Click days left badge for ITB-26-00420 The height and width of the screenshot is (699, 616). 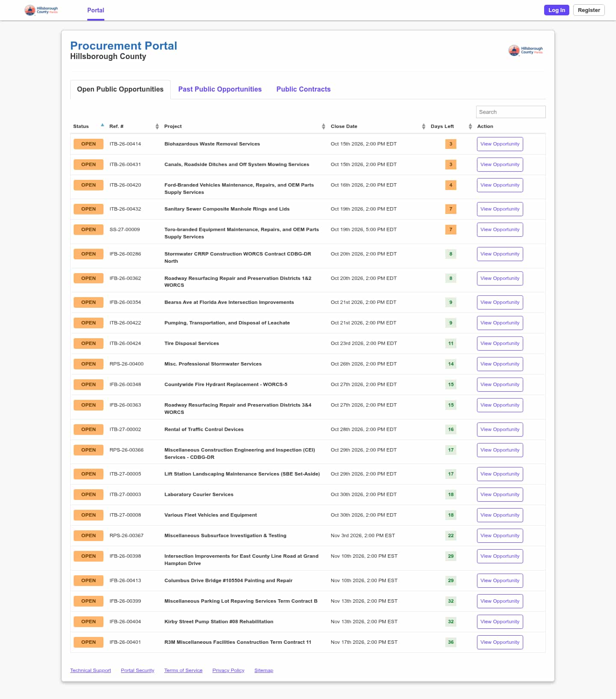tap(450, 185)
